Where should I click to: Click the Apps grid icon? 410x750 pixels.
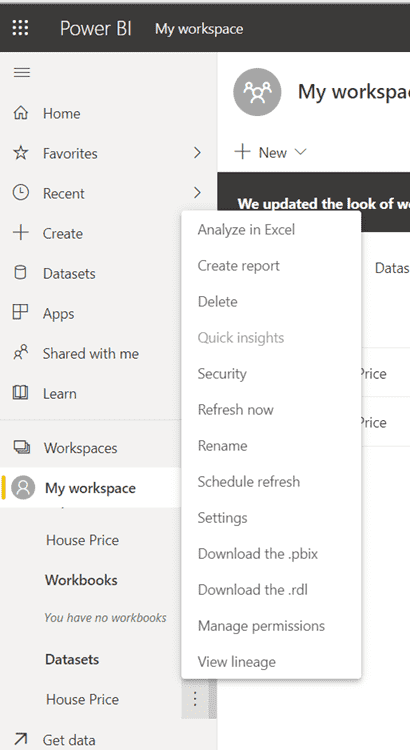pos(21,312)
